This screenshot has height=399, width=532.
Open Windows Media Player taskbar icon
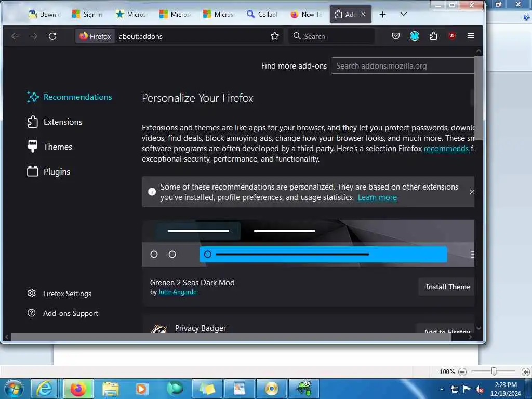pyautogui.click(x=141, y=389)
